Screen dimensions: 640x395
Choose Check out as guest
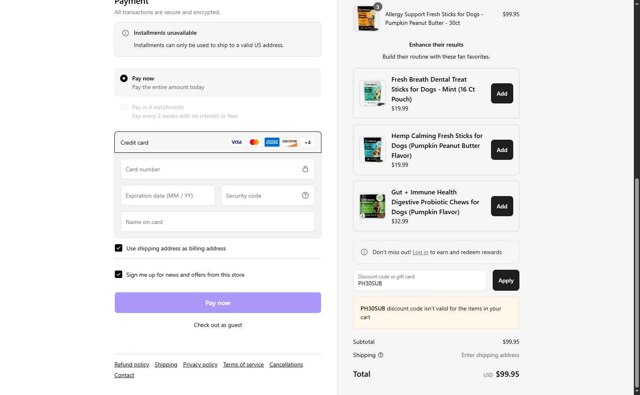[218, 325]
